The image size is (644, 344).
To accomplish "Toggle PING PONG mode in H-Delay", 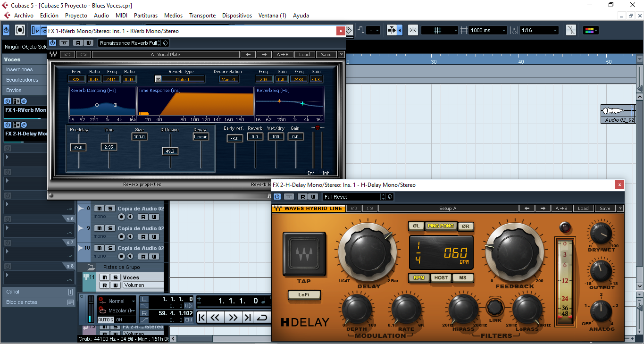I will [x=441, y=226].
